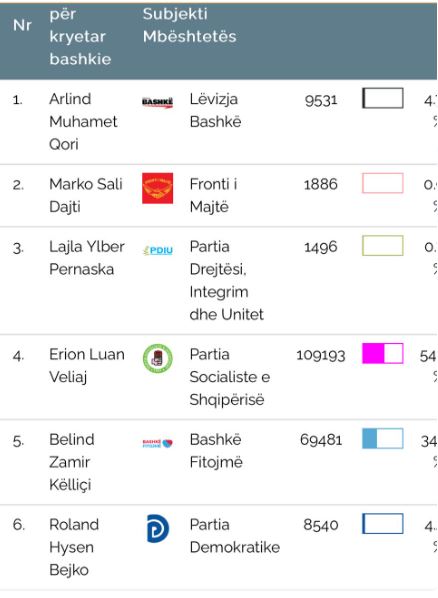Image resolution: width=438 pixels, height=598 pixels.
Task: Open Erion Luan Veliaj candidate name
Action: tap(87, 365)
